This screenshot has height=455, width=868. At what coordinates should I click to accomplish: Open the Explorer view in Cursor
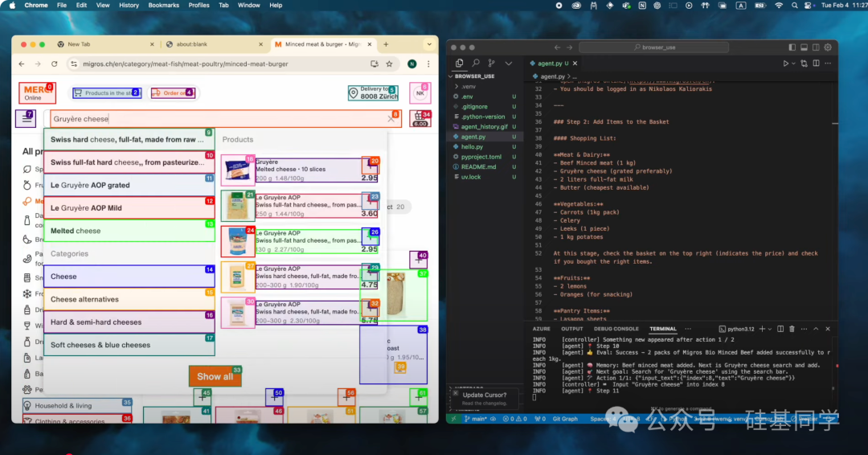pos(460,63)
